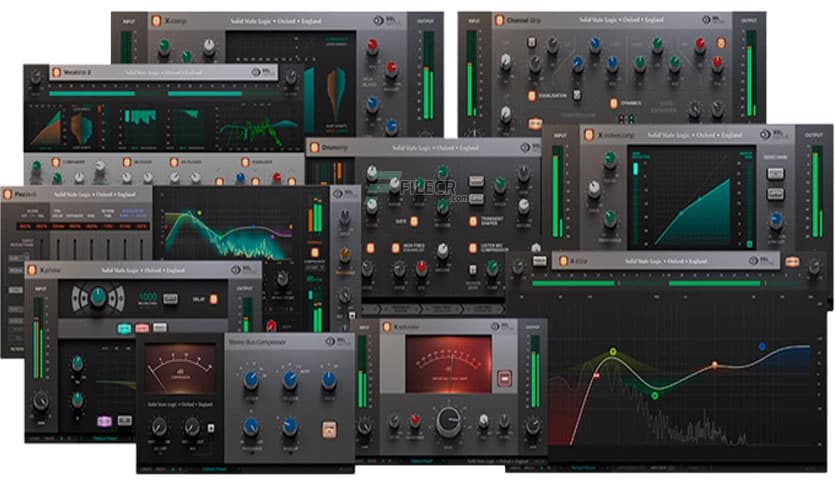Click the SSL logo in X-EQ title bar
Image resolution: width=836 pixels, height=484 pixels.
pos(759,261)
